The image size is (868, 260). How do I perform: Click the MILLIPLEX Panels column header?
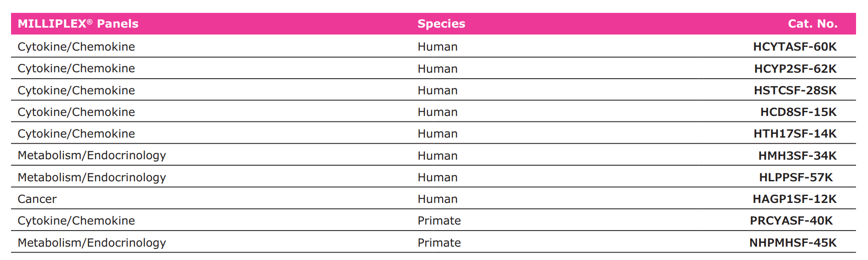click(78, 24)
